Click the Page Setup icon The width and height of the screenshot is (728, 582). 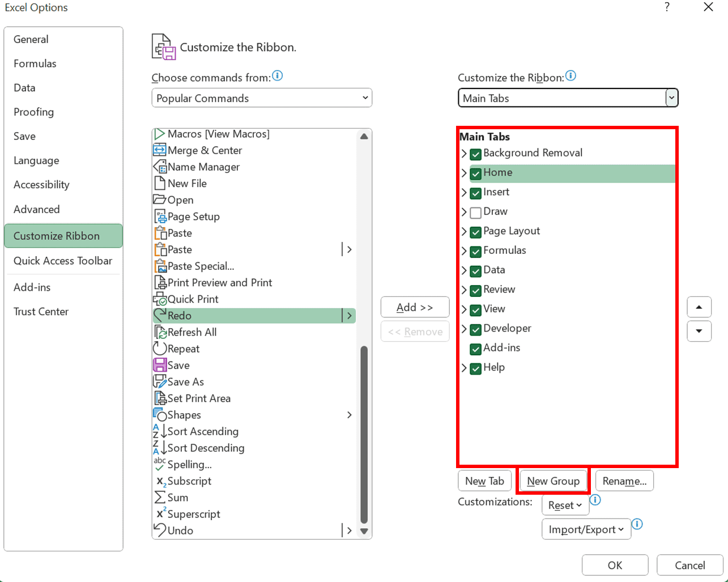point(160,216)
